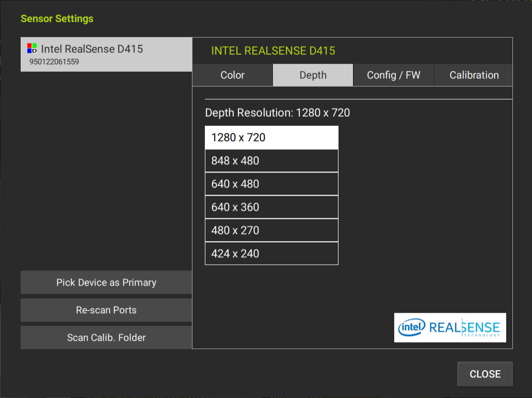Pick 424 x 240 depth resolution
532x398 pixels.
(x=271, y=253)
